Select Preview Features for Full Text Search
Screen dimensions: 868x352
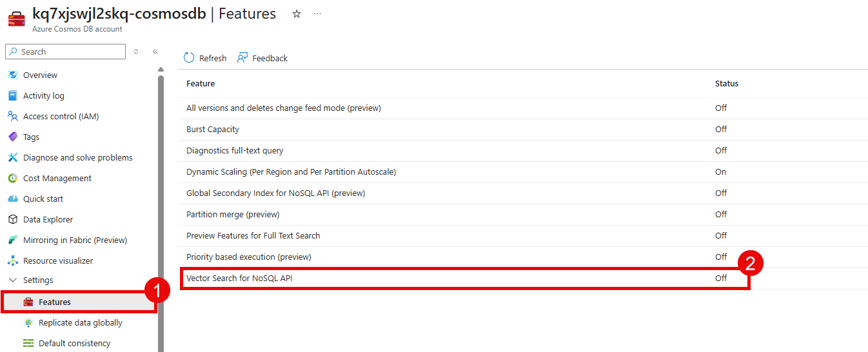coord(524,236)
